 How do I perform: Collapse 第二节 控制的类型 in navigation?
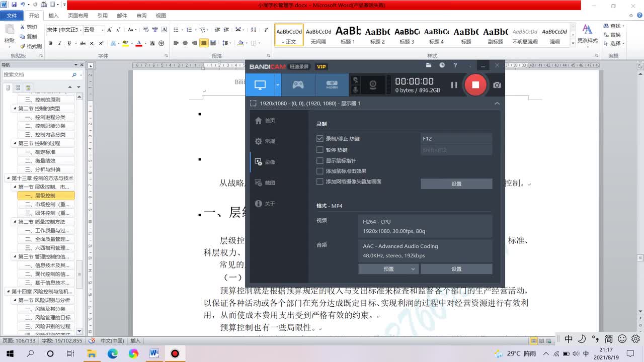tap(15, 109)
